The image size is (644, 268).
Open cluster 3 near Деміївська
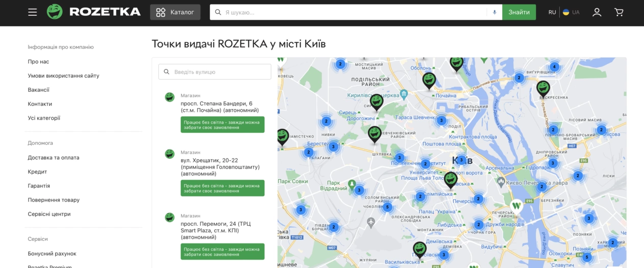pyautogui.click(x=443, y=255)
